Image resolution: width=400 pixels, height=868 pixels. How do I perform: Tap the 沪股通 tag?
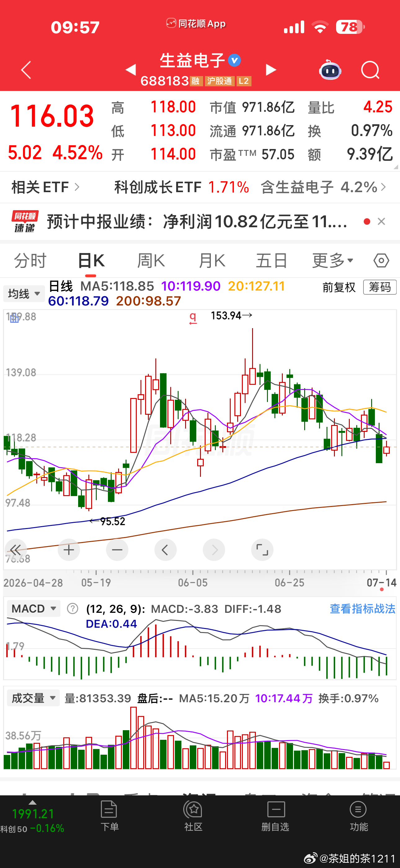click(x=220, y=81)
